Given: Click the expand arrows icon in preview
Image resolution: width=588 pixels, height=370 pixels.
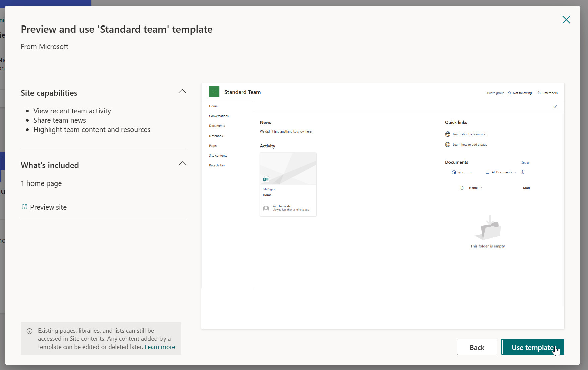Looking at the screenshot, I should pyautogui.click(x=555, y=106).
